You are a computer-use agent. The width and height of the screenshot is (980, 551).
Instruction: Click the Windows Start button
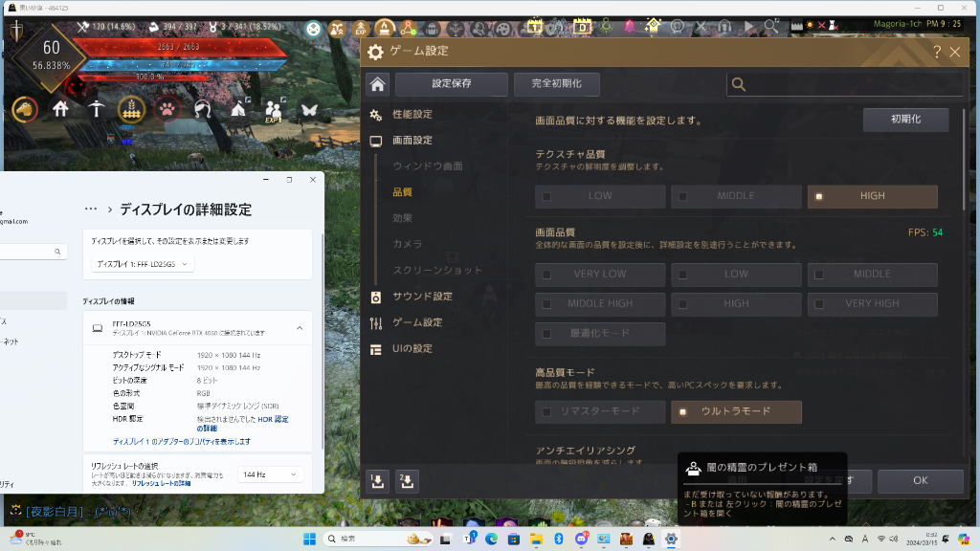point(309,539)
